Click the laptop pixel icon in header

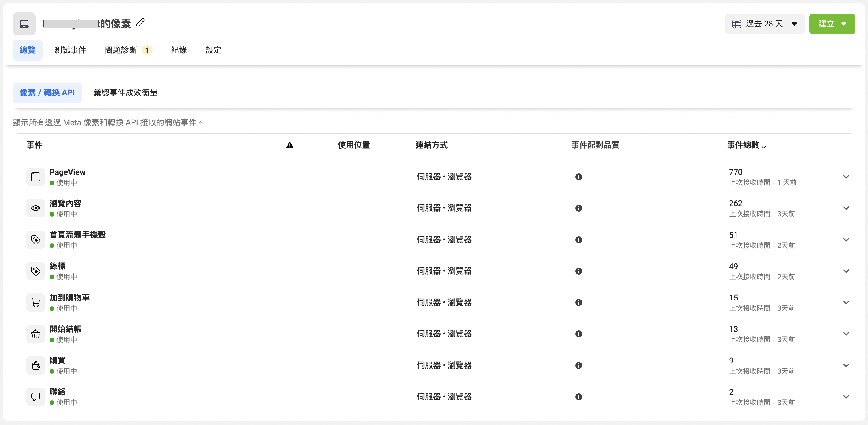[x=24, y=24]
